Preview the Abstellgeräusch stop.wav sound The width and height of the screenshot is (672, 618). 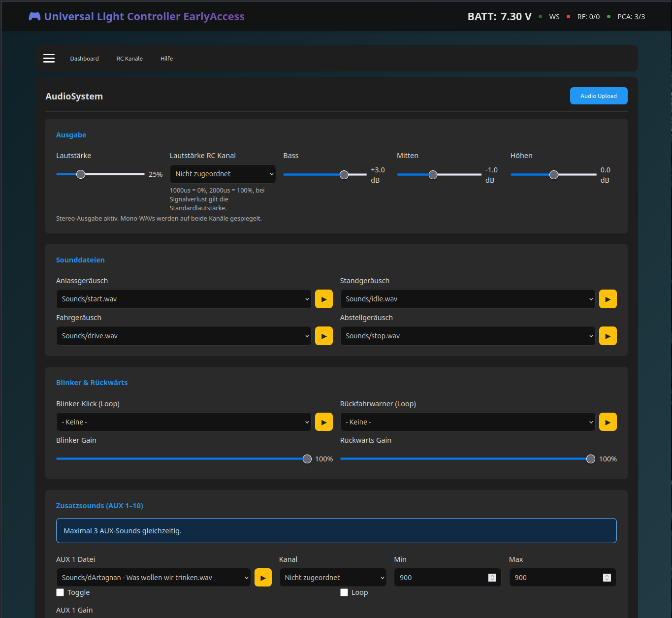(608, 336)
